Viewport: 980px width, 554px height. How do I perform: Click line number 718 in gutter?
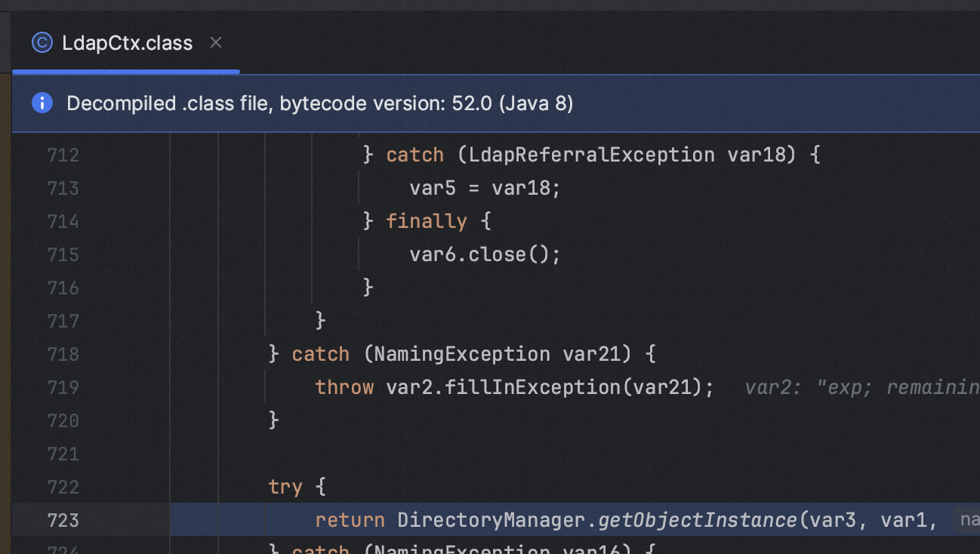63,354
